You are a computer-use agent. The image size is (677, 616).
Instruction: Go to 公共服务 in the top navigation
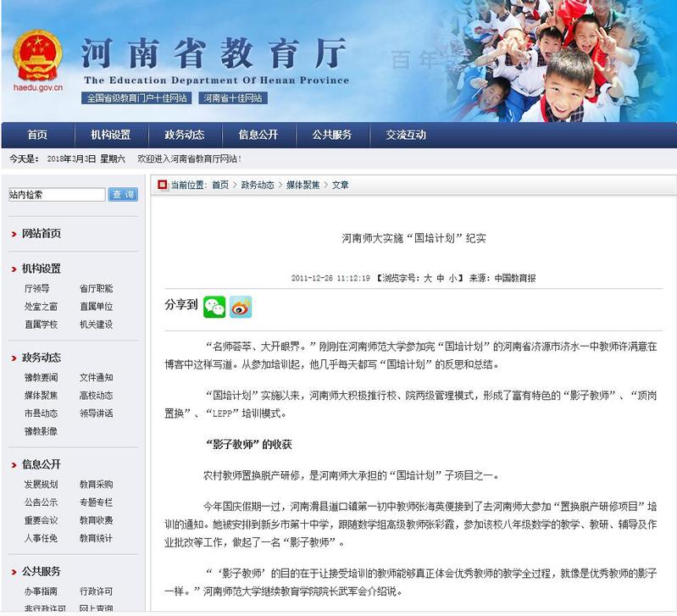331,135
